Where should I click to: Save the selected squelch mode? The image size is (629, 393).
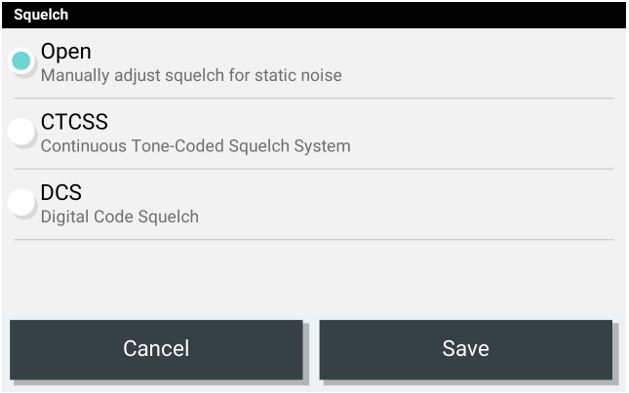click(x=466, y=349)
